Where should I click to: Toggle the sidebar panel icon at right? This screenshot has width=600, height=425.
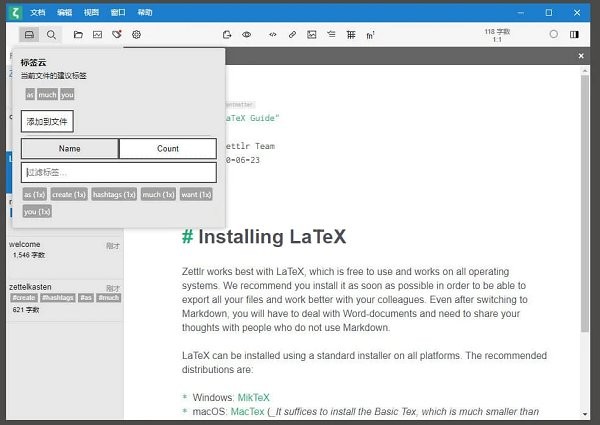pyautogui.click(x=574, y=34)
